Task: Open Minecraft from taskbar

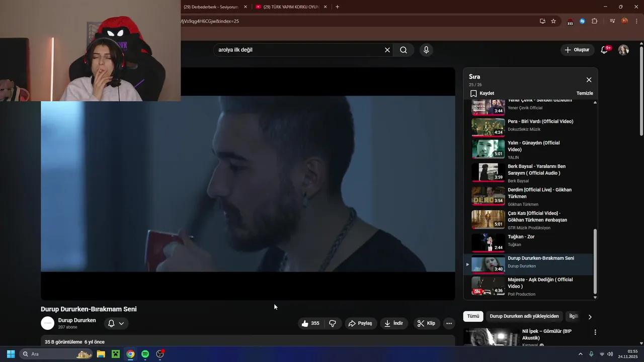Action: (x=116, y=354)
